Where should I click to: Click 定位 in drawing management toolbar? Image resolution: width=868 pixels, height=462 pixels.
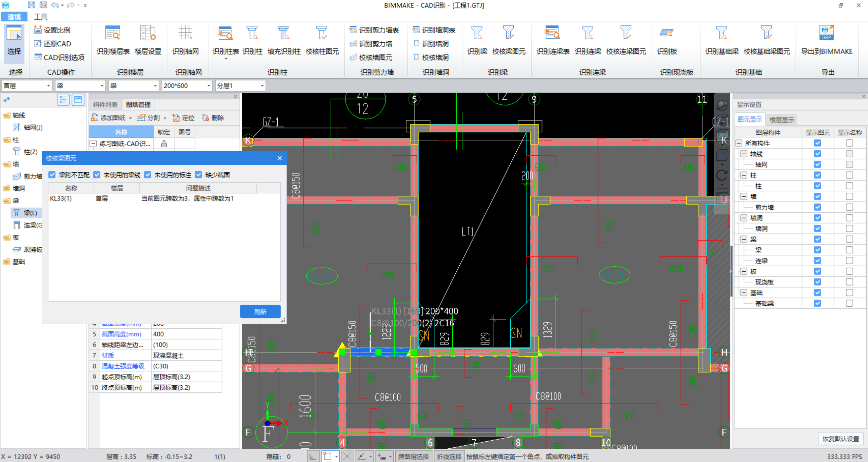(x=183, y=118)
